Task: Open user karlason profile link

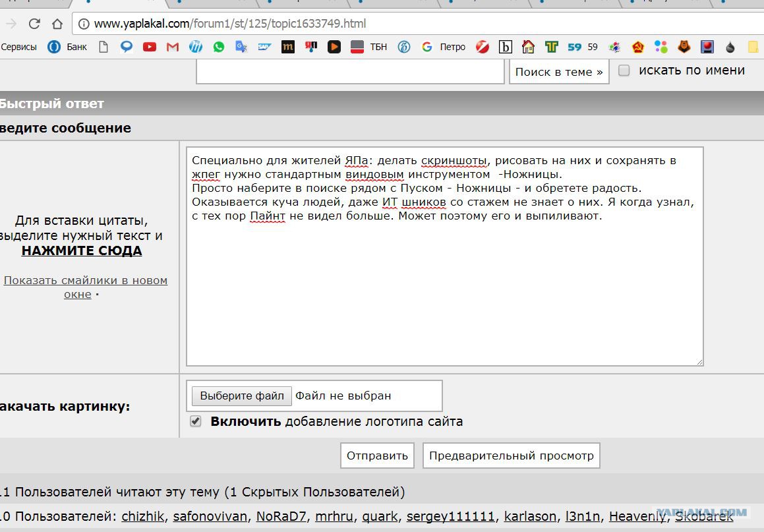Action: click(530, 516)
